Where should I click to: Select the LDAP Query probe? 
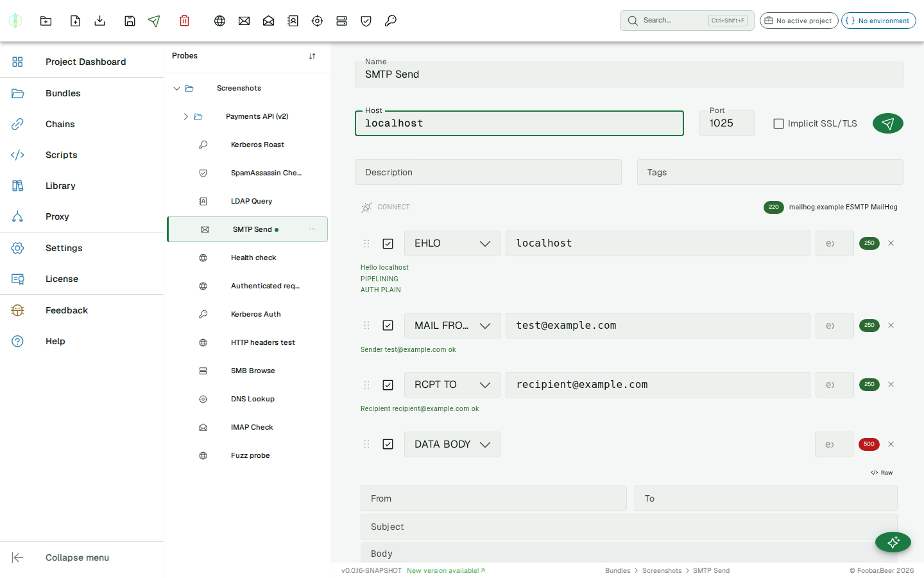[x=248, y=201]
